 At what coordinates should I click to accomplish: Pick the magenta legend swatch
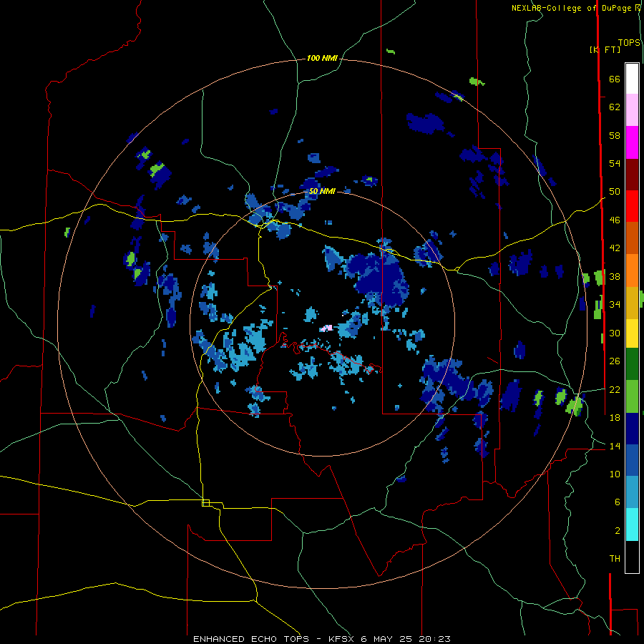coord(632,142)
